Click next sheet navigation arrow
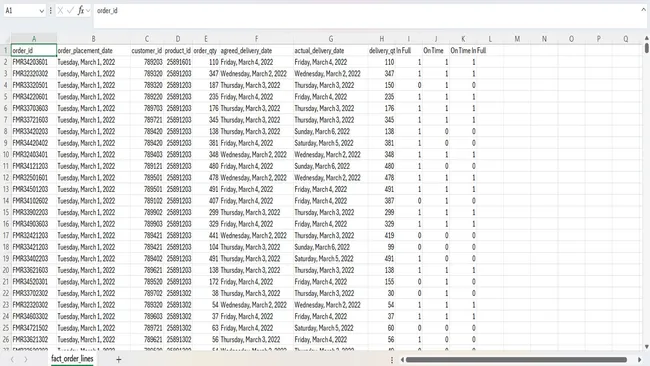The height and width of the screenshot is (366, 650). [x=26, y=359]
